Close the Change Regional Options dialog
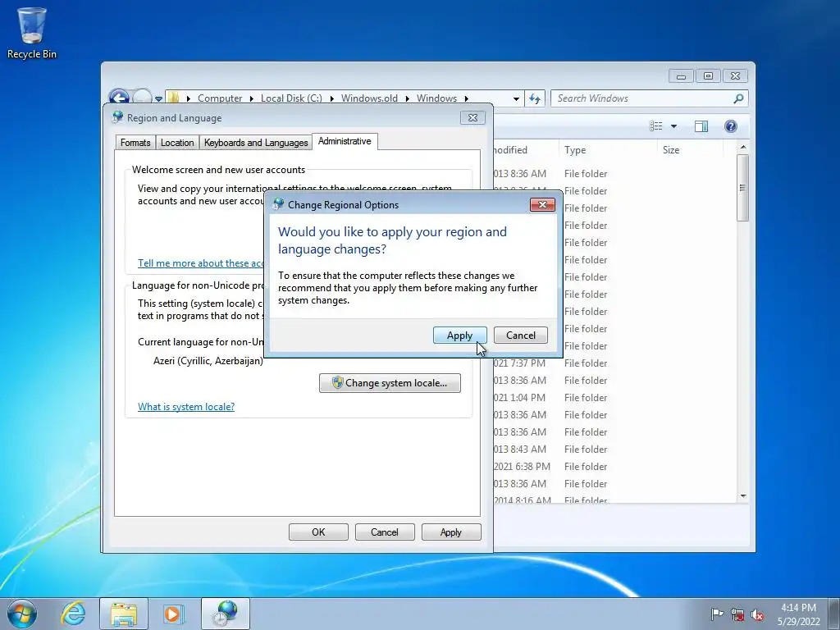This screenshot has height=630, width=840. tap(542, 204)
